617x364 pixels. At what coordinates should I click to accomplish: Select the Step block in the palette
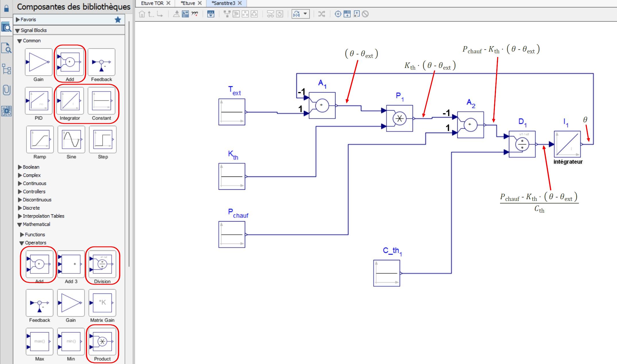[x=103, y=139]
